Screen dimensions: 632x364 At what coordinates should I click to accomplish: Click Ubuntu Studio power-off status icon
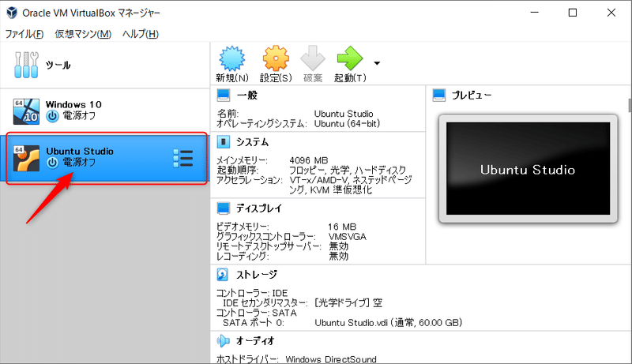click(x=52, y=163)
